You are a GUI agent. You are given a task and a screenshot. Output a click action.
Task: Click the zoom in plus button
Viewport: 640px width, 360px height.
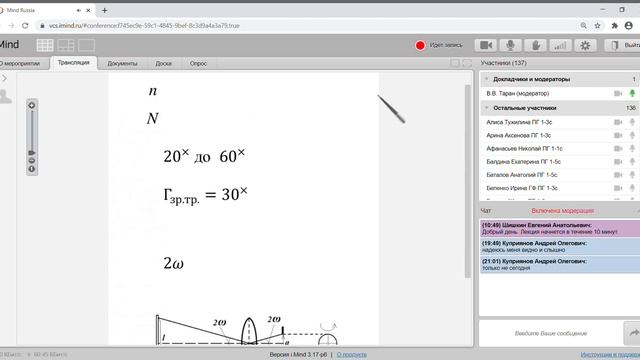pos(32,105)
